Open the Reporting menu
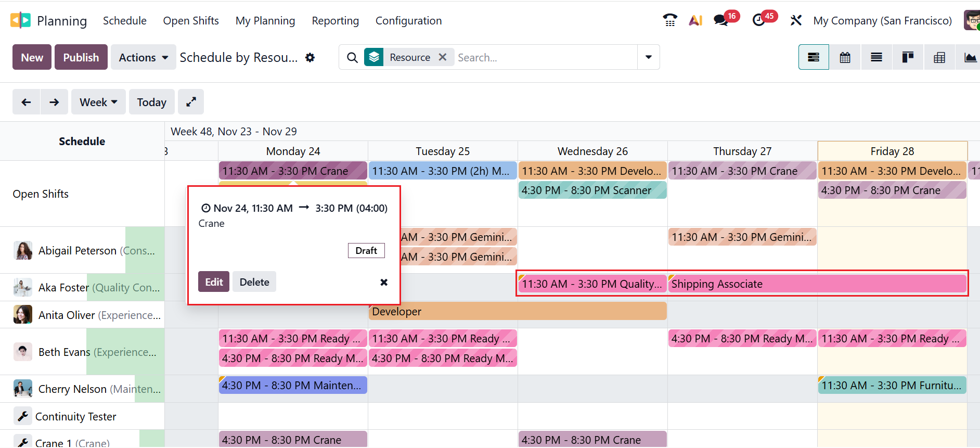Image resolution: width=980 pixels, height=448 pixels. pyautogui.click(x=336, y=21)
